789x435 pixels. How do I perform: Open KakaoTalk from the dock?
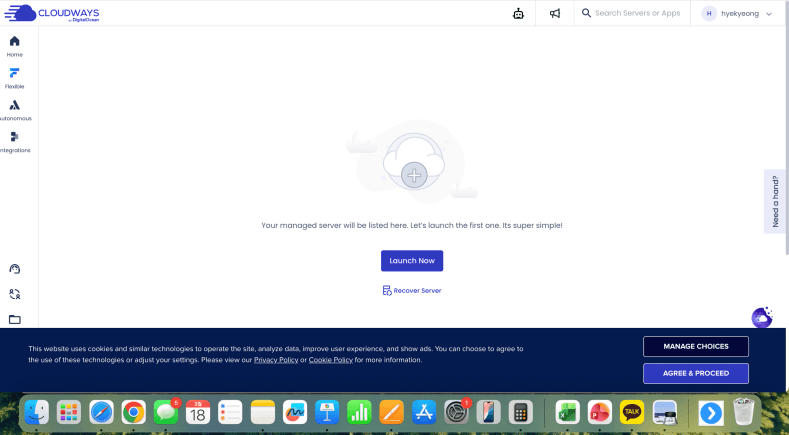632,413
